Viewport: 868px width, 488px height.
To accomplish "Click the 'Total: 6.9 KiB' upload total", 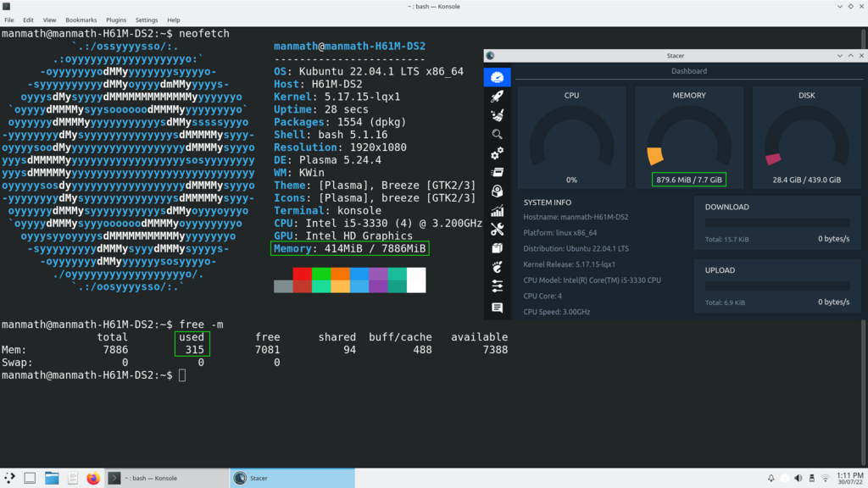I will [725, 302].
